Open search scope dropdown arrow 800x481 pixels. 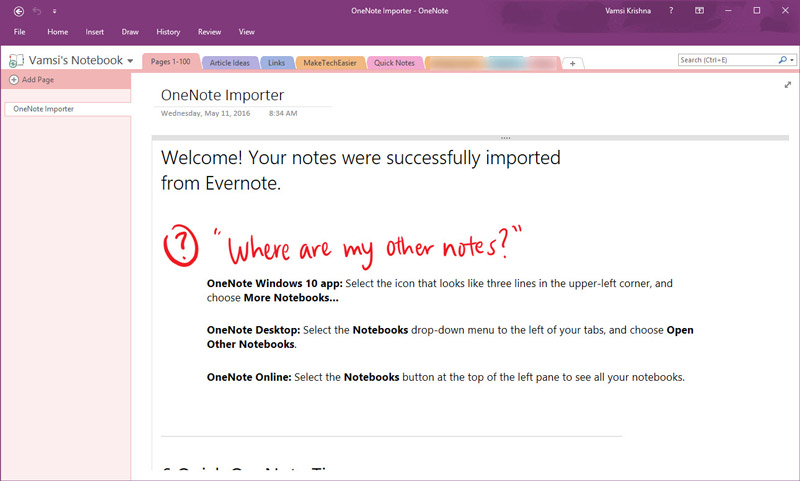[792, 60]
